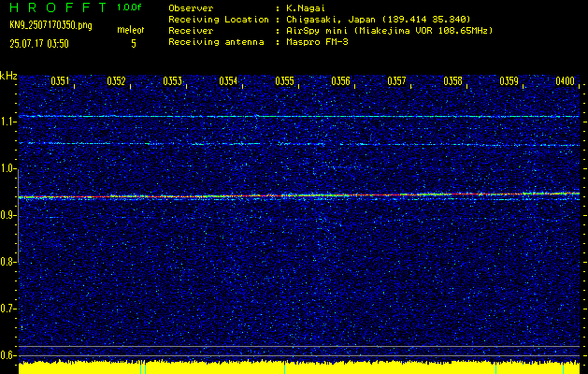The height and width of the screenshot is (374, 588).
Task: Click the Receiving antenna label
Action: click(216, 42)
